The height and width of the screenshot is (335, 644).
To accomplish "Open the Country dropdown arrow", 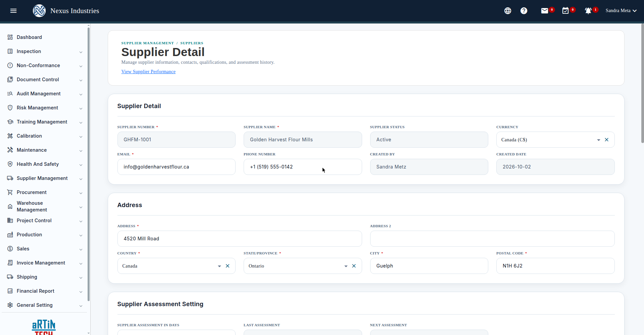I will [219, 266].
